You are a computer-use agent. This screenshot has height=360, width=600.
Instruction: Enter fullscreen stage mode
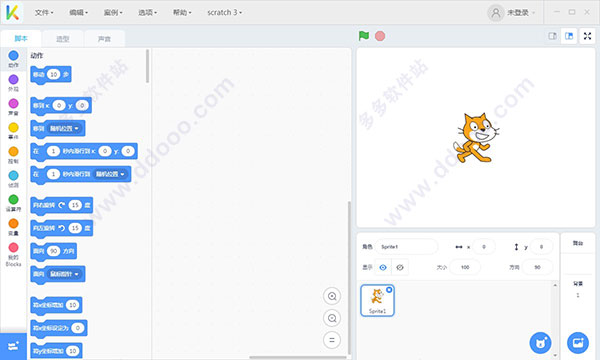[587, 36]
